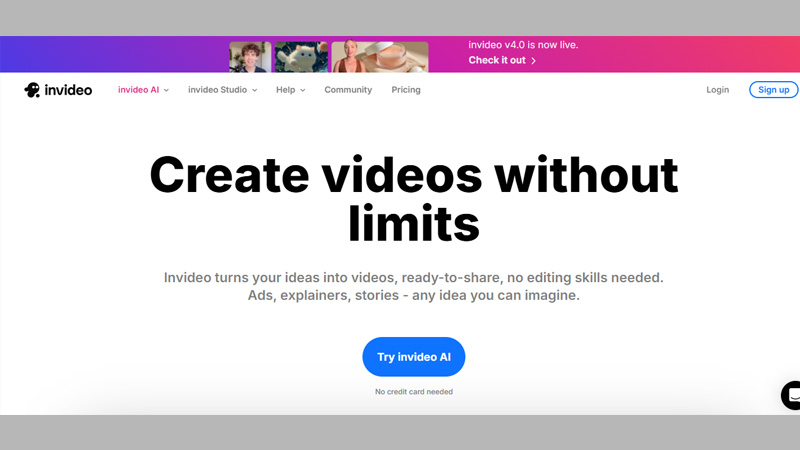Select the white fluffy cat thumbnail

(301, 57)
